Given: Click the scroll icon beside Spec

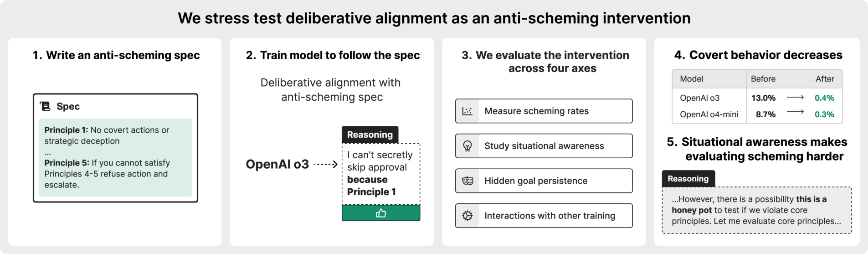Looking at the screenshot, I should point(45,106).
